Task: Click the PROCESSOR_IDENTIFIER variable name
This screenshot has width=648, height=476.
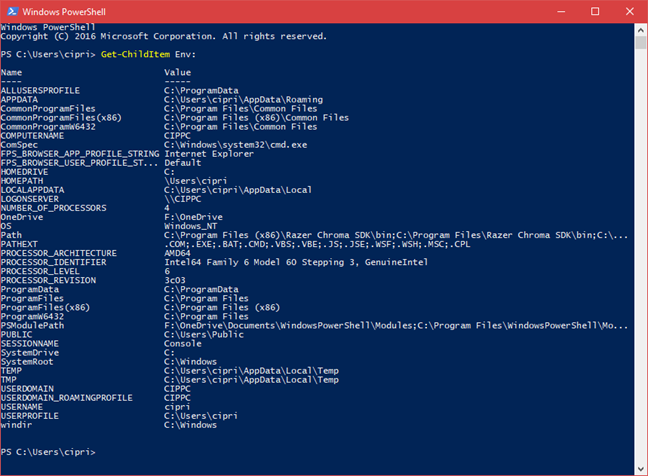Action: 53,262
